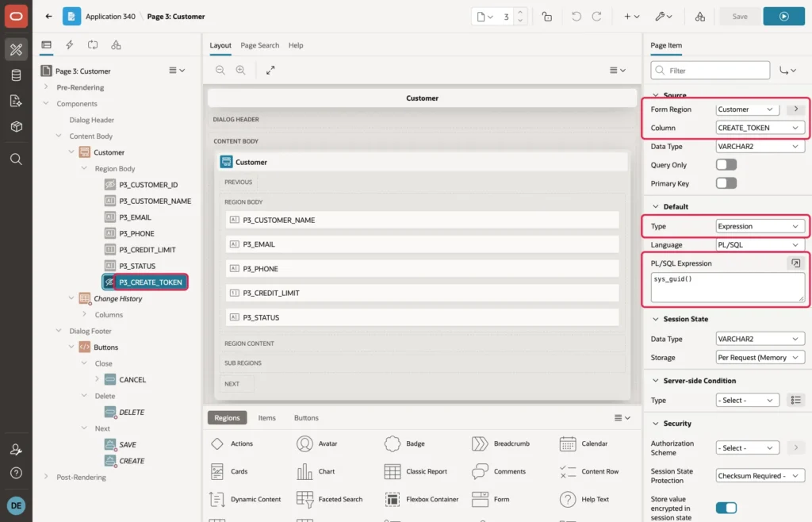Open Gallery cube icon in sidebar
This screenshot has height=522, width=812.
pos(16,126)
